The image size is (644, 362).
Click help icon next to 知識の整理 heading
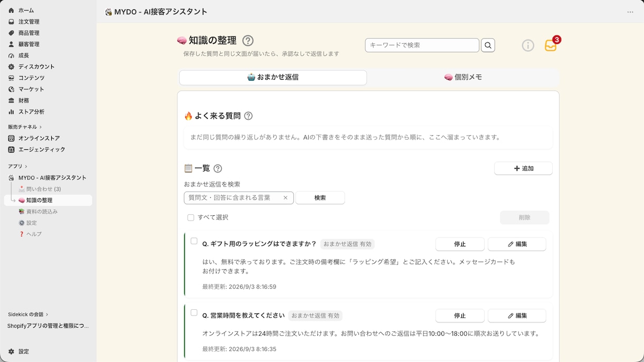248,41
